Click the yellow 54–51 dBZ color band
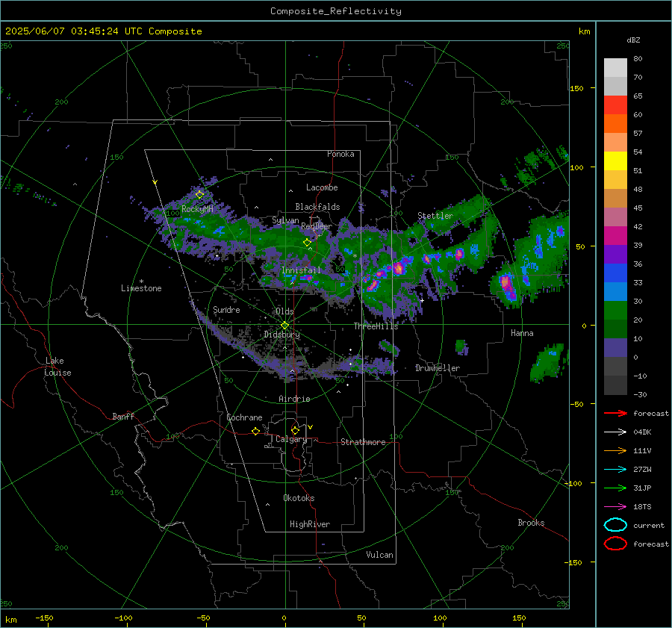This screenshot has width=672, height=628. [x=615, y=161]
